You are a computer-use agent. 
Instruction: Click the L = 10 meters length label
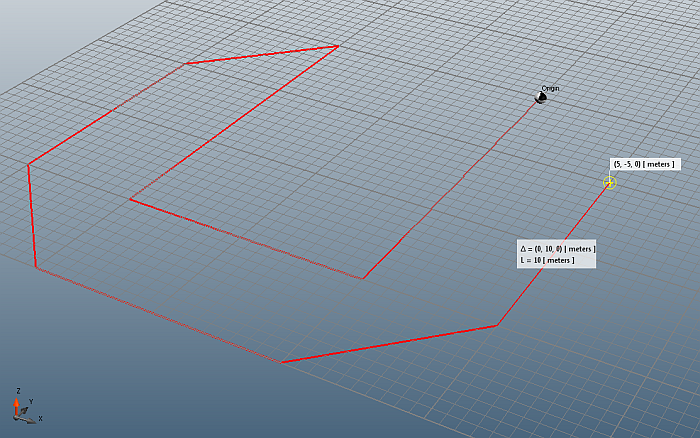[547, 260]
